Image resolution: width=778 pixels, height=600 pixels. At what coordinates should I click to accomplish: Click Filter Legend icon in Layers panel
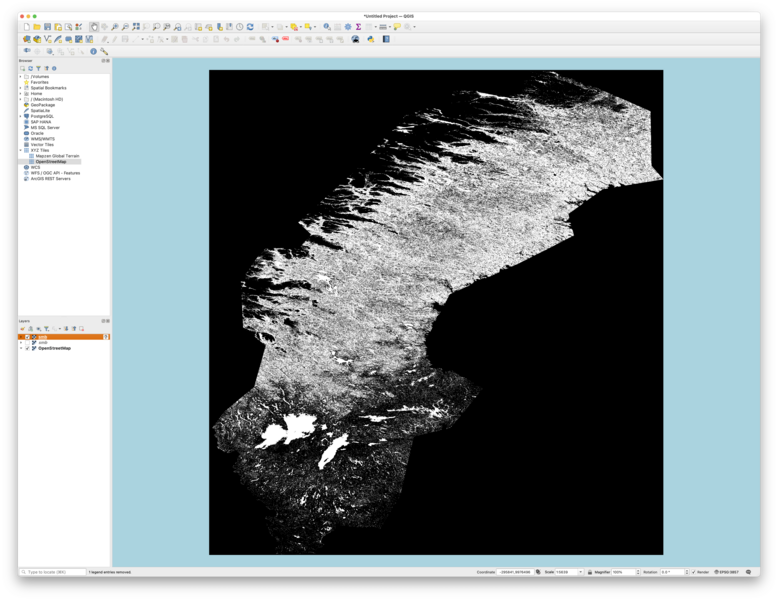[x=46, y=329]
